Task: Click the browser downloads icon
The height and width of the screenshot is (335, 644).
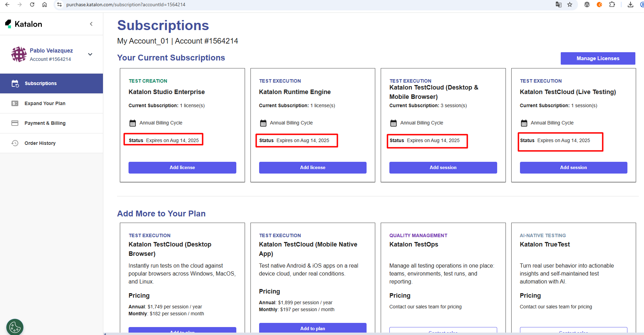Action: tap(631, 4)
